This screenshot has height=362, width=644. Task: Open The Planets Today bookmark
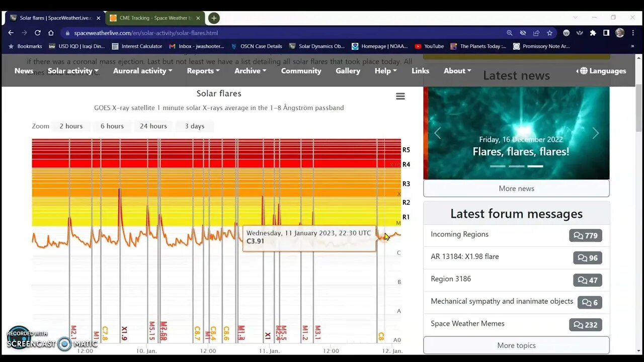coord(478,46)
